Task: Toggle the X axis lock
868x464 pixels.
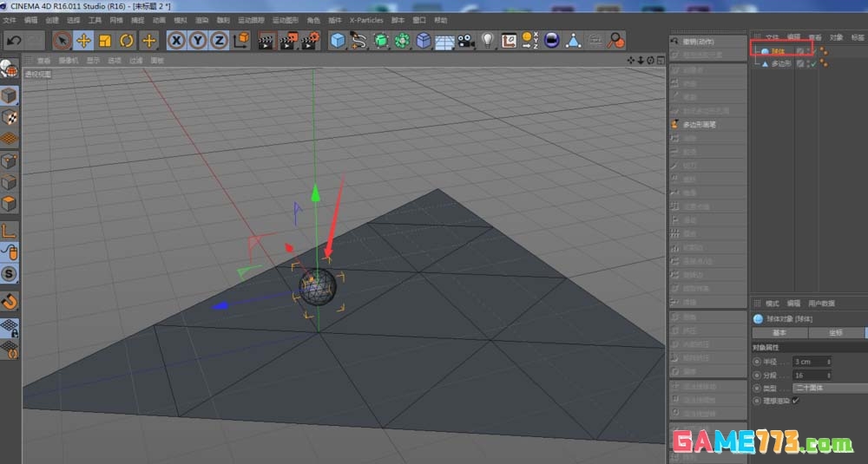Action: pyautogui.click(x=176, y=41)
